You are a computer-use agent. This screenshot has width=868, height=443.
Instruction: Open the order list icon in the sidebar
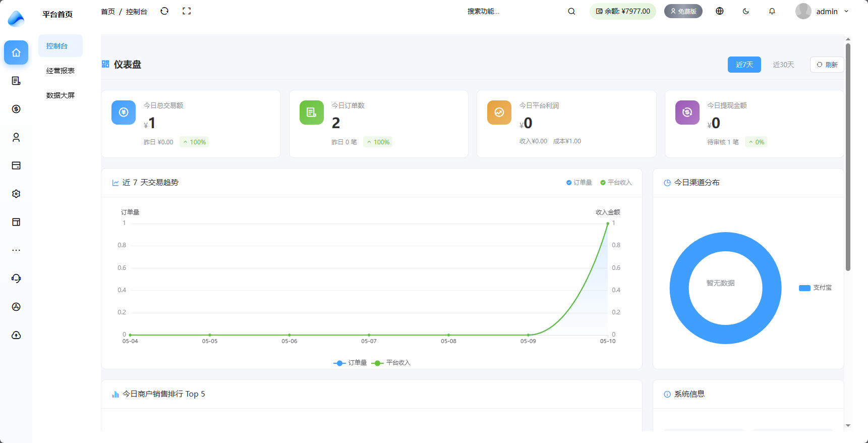(16, 81)
